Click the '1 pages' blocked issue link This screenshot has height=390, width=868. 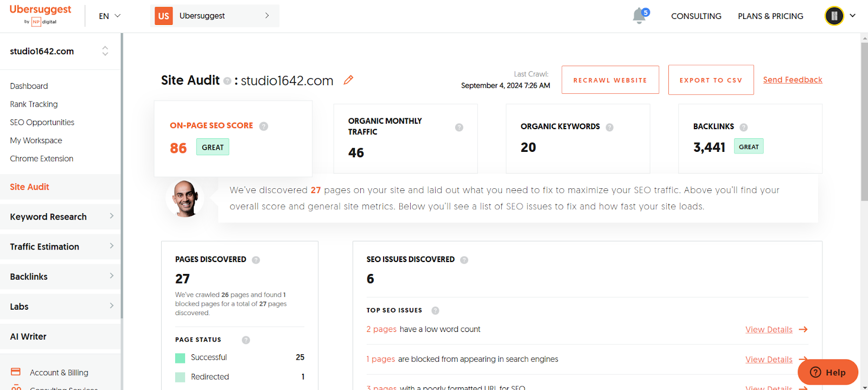(380, 359)
